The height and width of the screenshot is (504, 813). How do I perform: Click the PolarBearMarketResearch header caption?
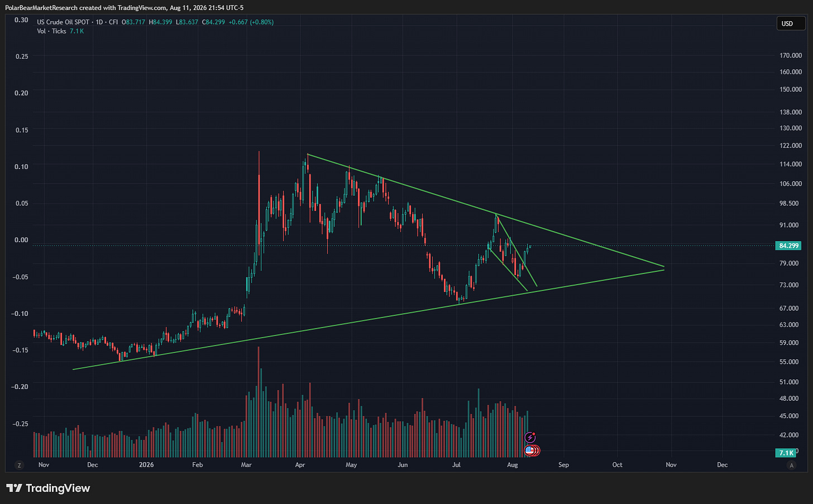[x=124, y=8]
